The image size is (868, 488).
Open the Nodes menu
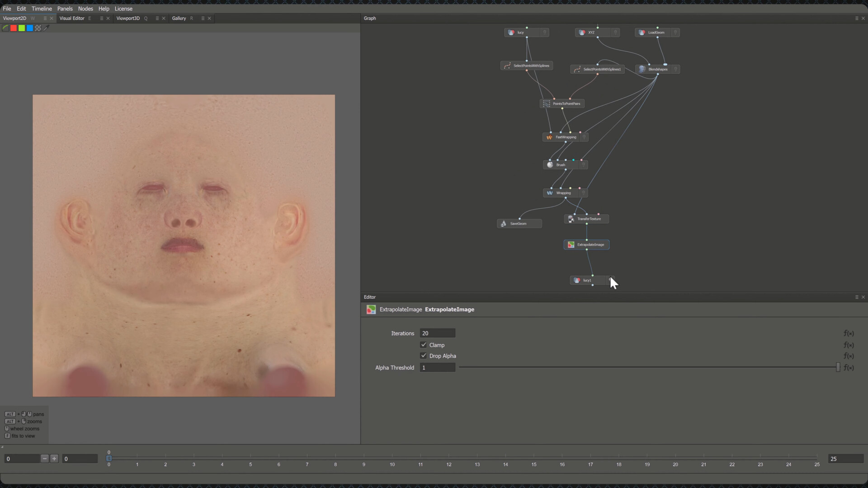tap(85, 8)
